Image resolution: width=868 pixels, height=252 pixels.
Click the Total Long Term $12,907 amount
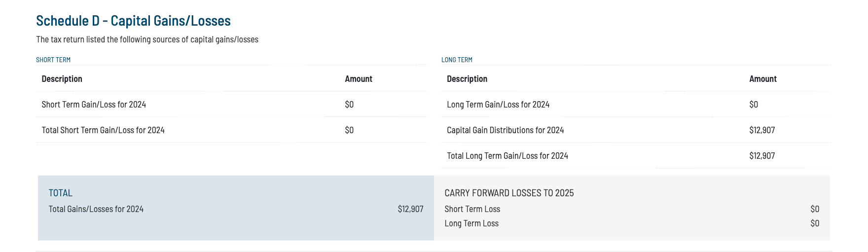(x=762, y=156)
